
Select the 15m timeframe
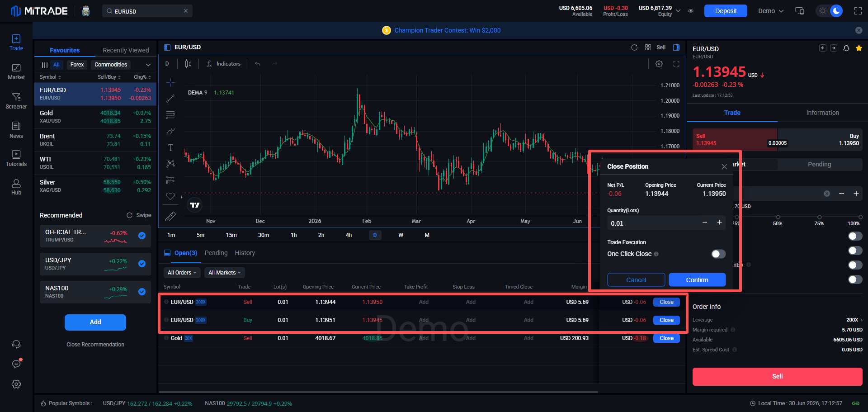click(231, 235)
